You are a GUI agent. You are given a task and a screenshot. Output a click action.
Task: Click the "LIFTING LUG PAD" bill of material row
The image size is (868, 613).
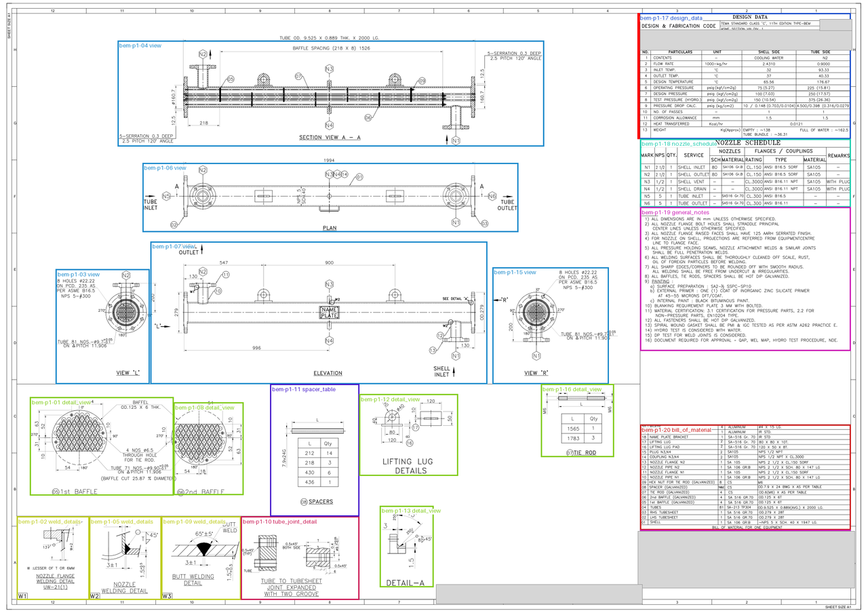(745, 448)
